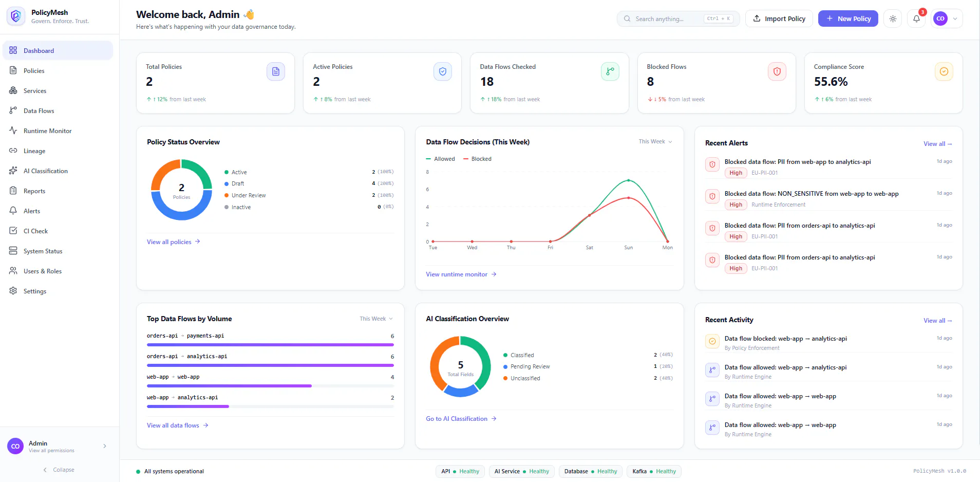Open AI Classification in sidebar
Screen dimensions: 980x482
(58, 171)
